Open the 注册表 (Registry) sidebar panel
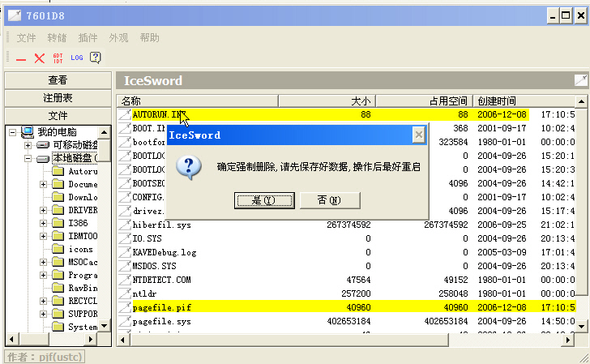The width and height of the screenshot is (590, 364). pos(58,98)
